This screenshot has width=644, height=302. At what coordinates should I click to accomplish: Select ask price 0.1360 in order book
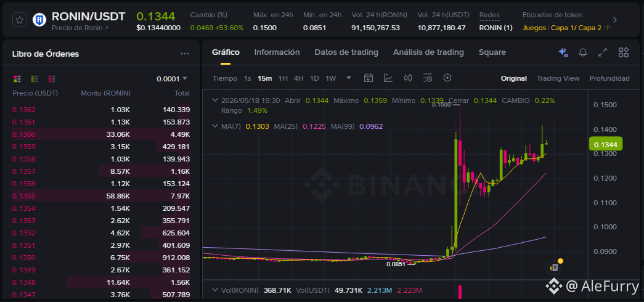tap(24, 134)
